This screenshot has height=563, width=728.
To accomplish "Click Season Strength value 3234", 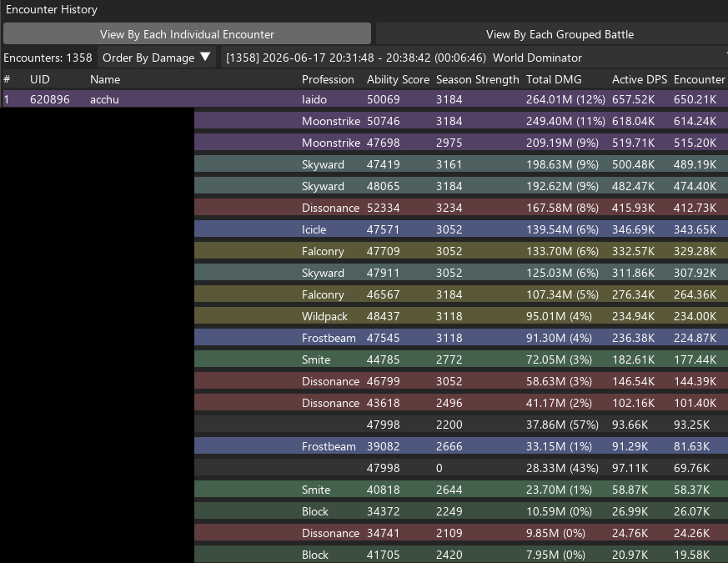I will tap(449, 208).
